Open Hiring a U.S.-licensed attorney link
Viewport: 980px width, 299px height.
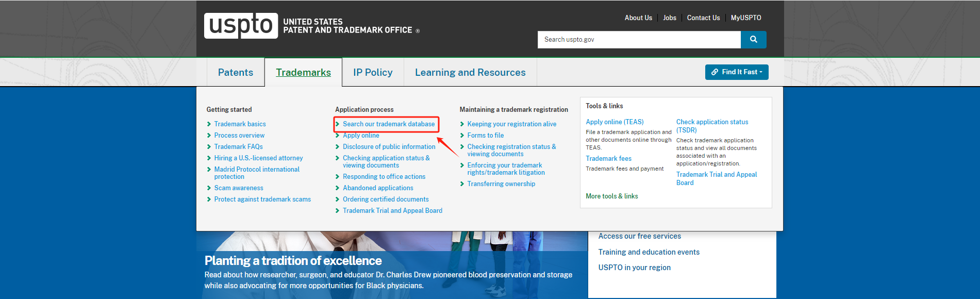pyautogui.click(x=259, y=158)
